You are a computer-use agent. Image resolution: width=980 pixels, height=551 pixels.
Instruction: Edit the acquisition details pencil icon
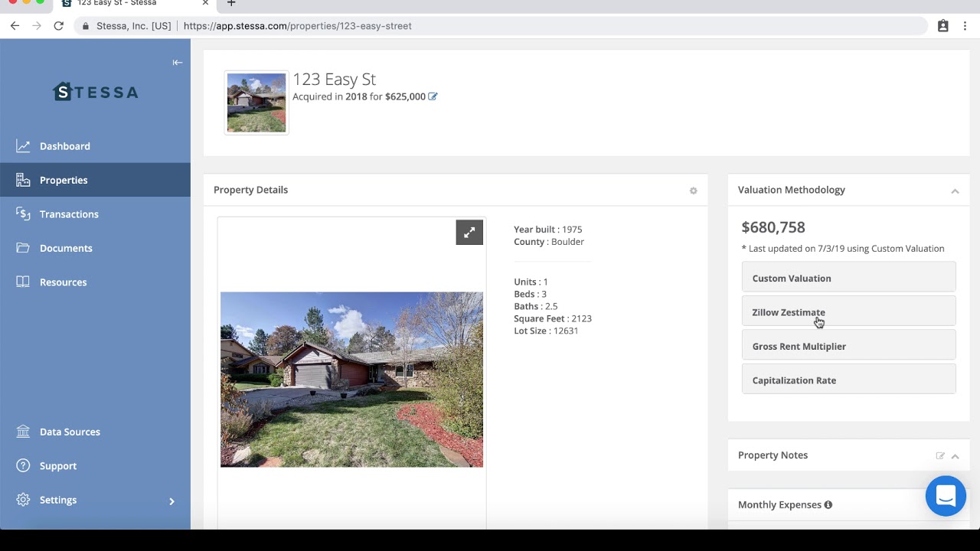[433, 96]
